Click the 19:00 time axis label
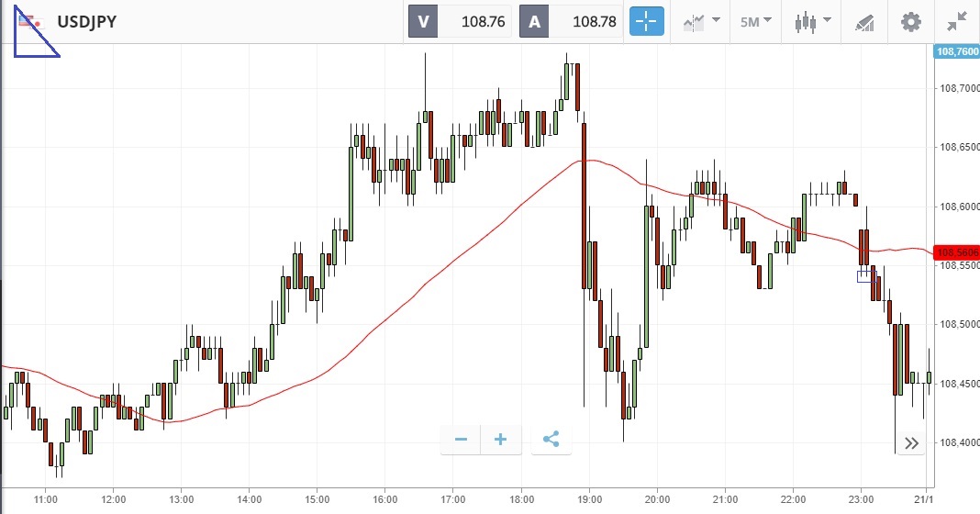This screenshot has width=980, height=514. click(589, 499)
